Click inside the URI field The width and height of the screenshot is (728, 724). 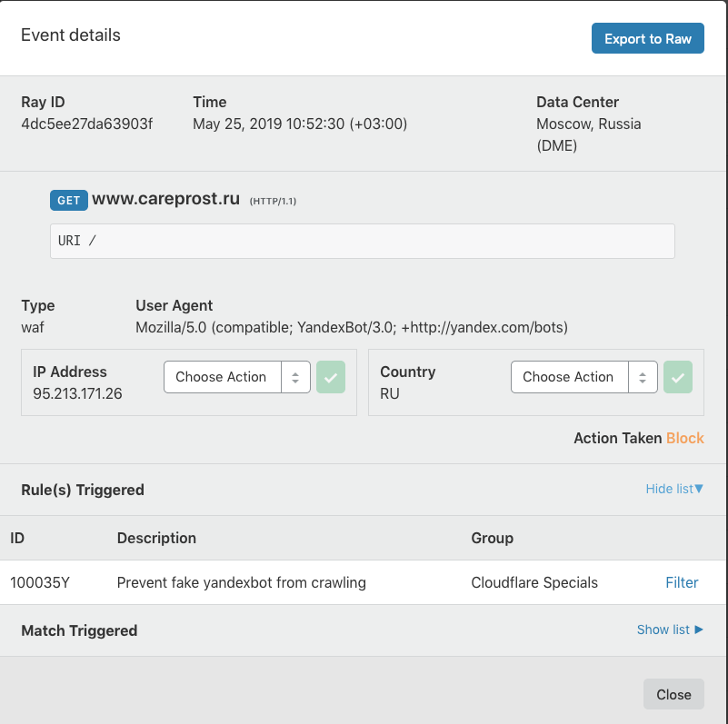tap(362, 242)
